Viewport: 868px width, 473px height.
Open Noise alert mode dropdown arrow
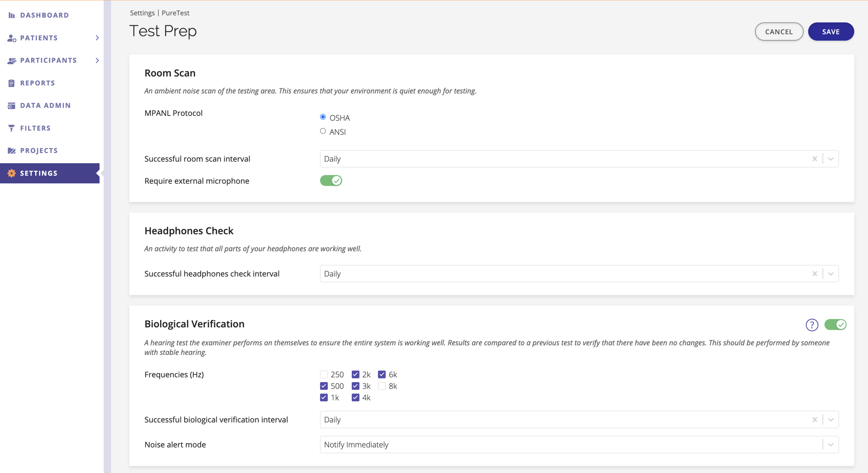tap(831, 445)
